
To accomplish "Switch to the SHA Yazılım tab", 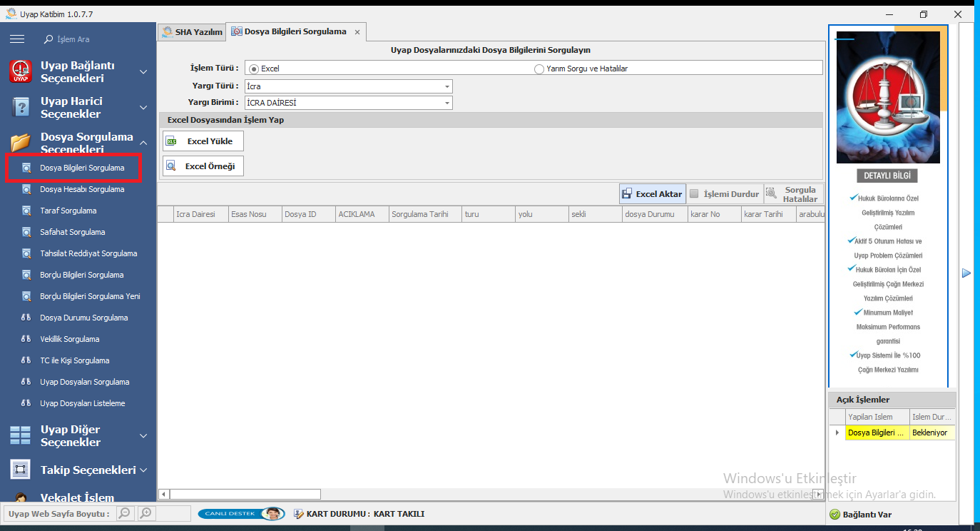I will (192, 31).
